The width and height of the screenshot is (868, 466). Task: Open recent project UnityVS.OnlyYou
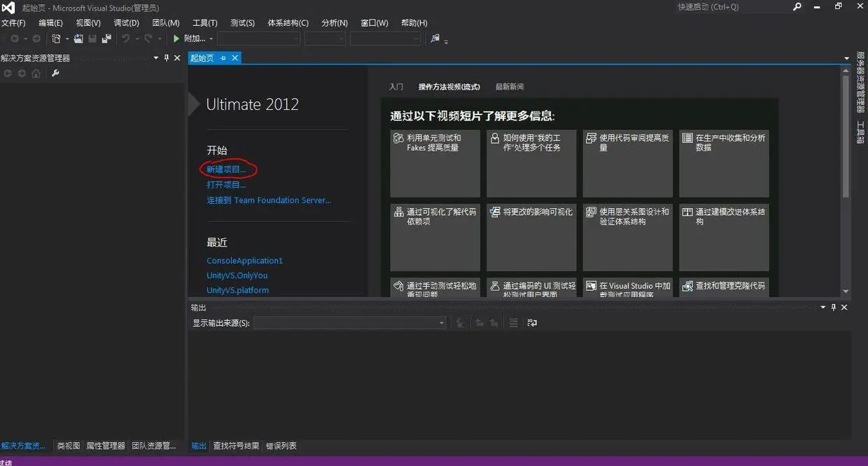[237, 275]
